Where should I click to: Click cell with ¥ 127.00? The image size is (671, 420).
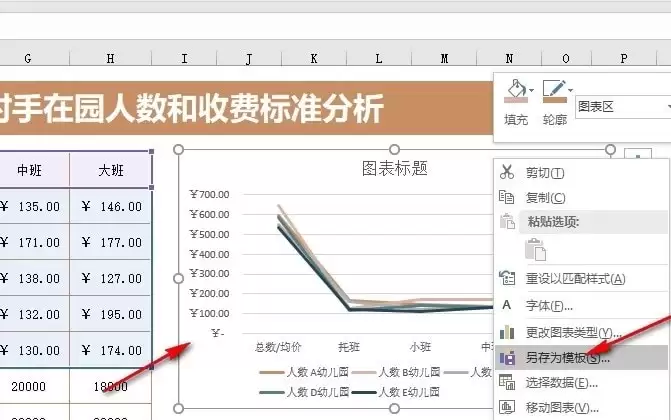[111, 278]
